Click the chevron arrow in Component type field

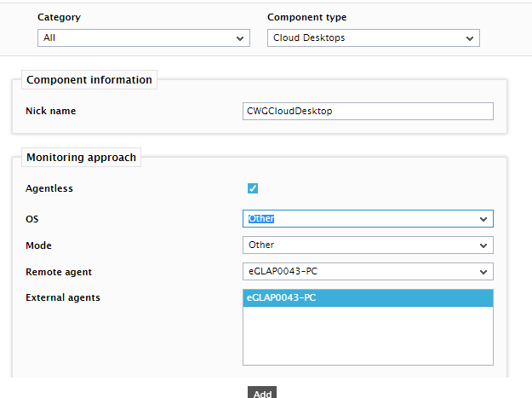coord(470,38)
